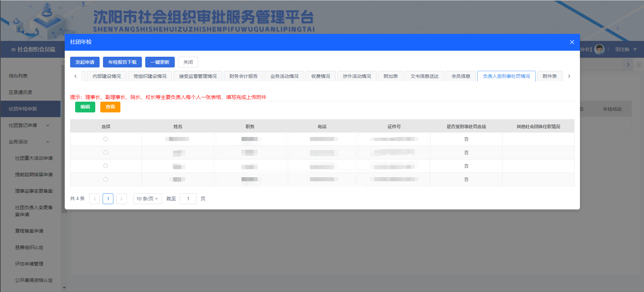The width and height of the screenshot is (644, 292).
Task: Expand the 社团登记申请 sidebar menu
Action: pyautogui.click(x=47, y=125)
